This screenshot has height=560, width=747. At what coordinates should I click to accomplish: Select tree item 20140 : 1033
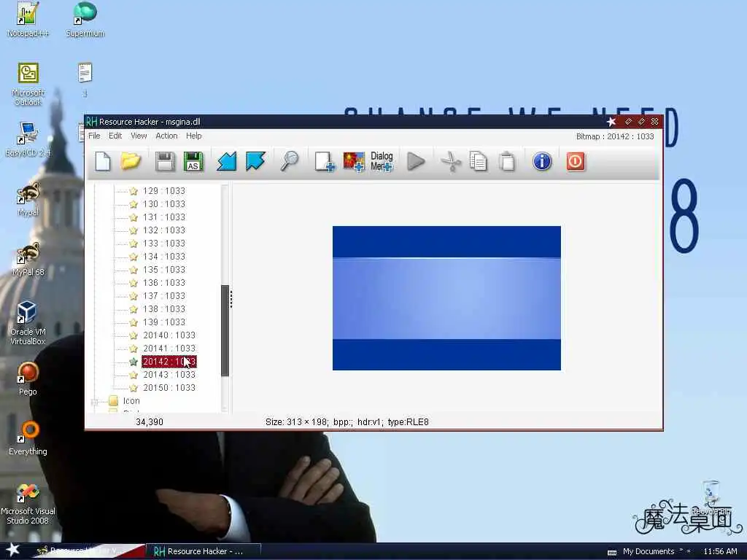click(x=169, y=335)
